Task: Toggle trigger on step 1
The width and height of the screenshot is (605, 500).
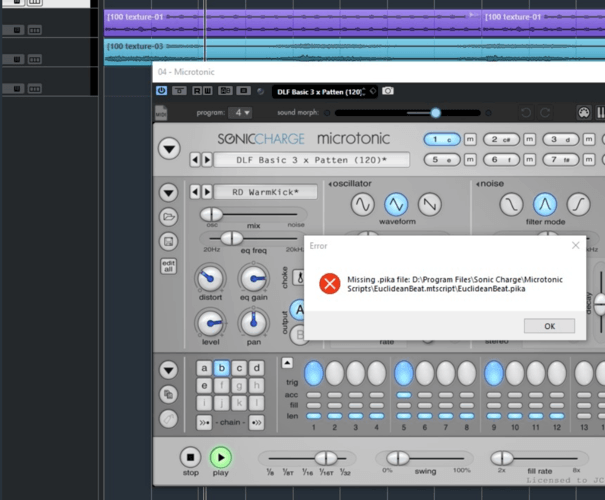Action: 314,373
